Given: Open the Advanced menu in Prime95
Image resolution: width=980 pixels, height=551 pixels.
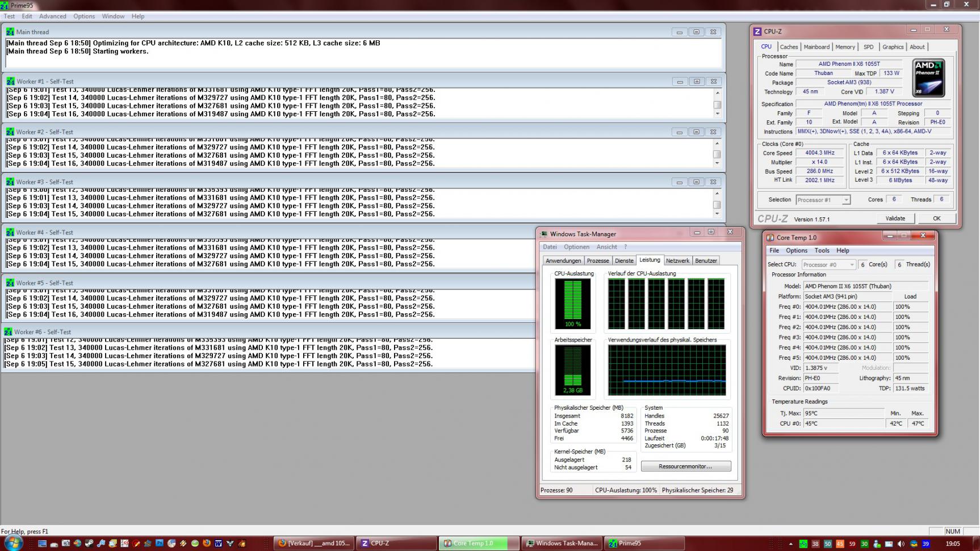Looking at the screenshot, I should click(x=53, y=16).
